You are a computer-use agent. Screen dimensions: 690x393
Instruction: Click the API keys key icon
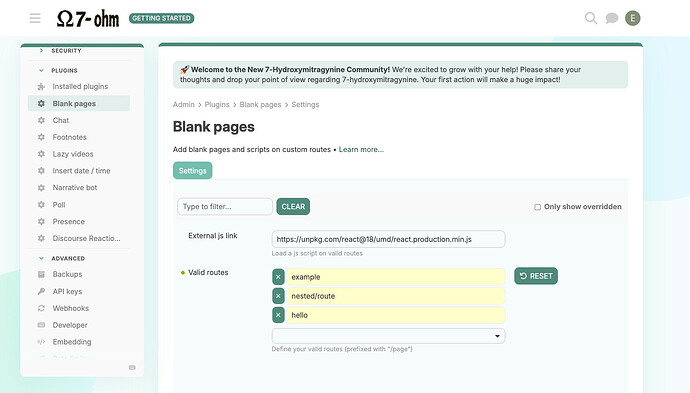pos(41,291)
